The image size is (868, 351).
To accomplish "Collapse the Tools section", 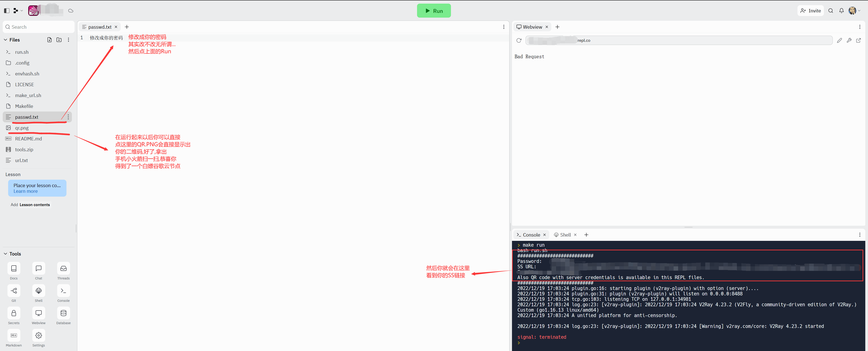I will [x=5, y=254].
